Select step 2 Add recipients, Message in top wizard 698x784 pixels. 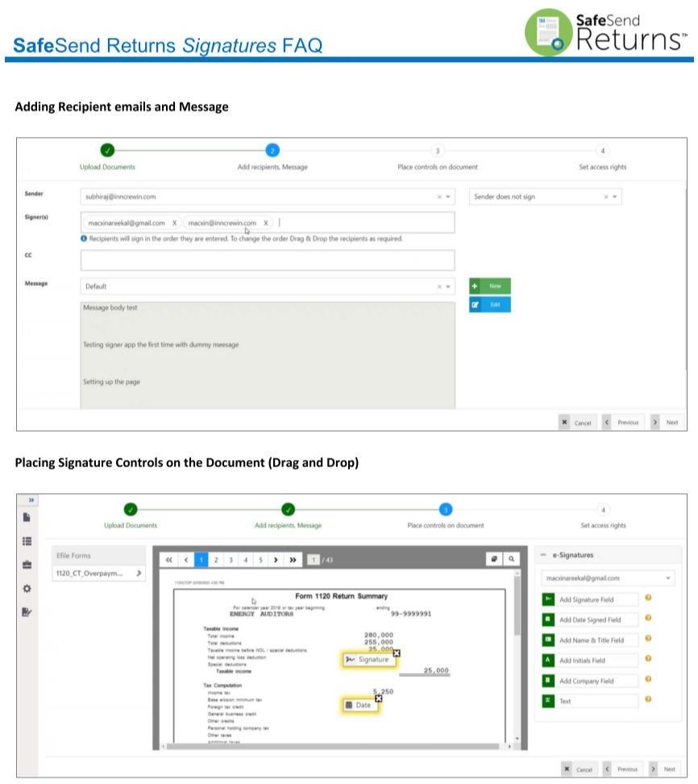click(272, 150)
